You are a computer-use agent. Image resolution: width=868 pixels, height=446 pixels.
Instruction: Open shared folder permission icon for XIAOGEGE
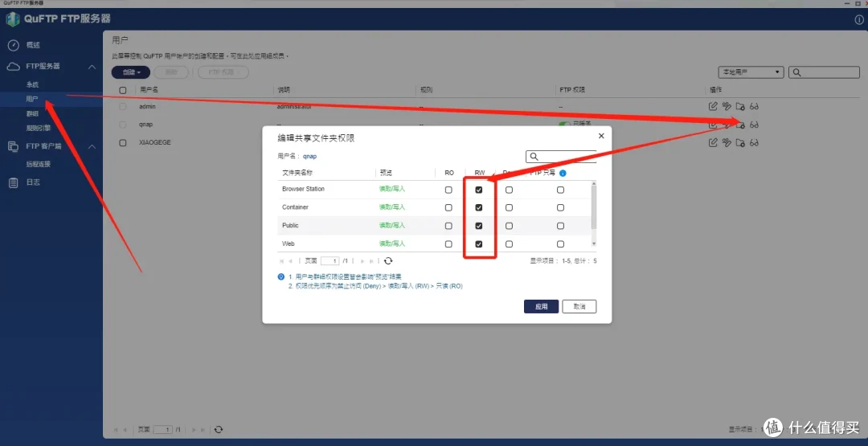[x=740, y=143]
